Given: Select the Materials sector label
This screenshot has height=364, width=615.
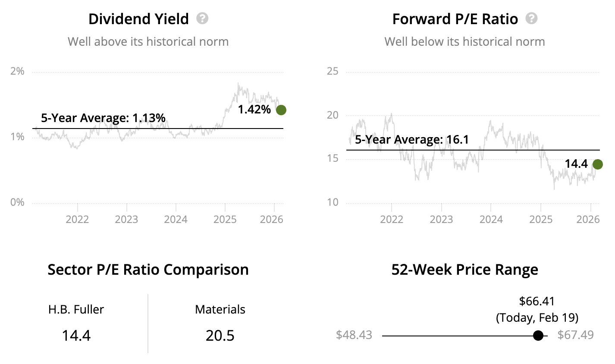Looking at the screenshot, I should [x=220, y=309].
